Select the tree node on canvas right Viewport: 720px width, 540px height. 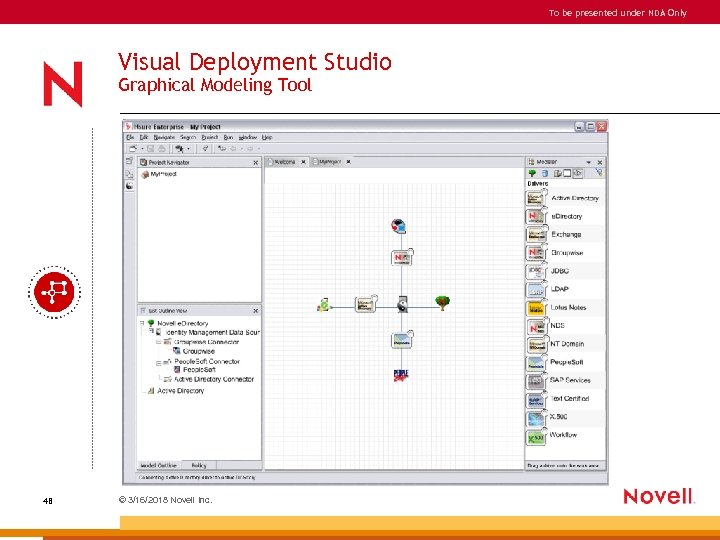click(x=442, y=303)
